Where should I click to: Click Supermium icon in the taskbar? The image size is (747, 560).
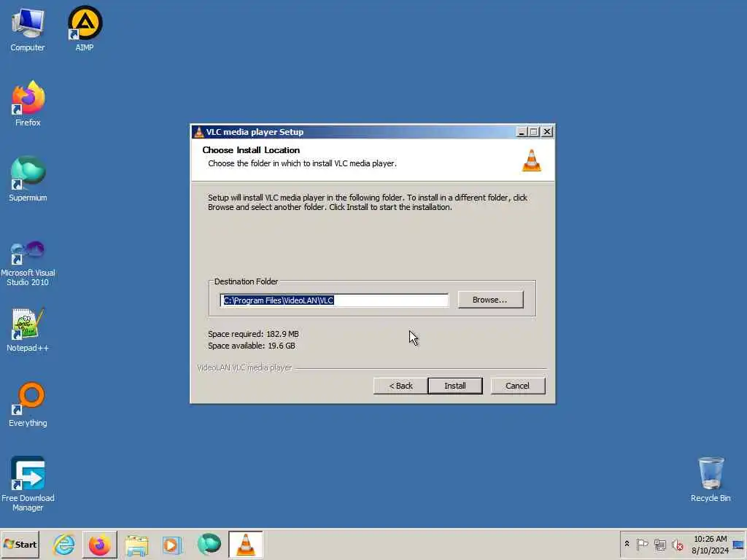(209, 545)
